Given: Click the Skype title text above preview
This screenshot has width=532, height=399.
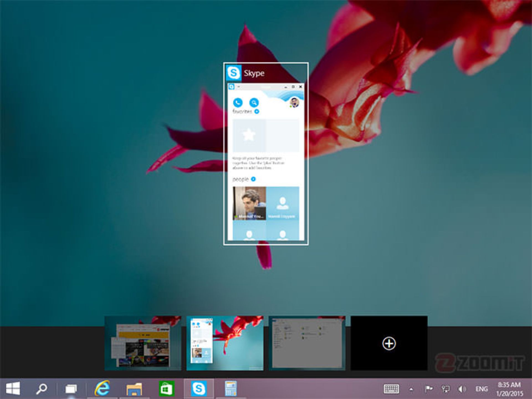Looking at the screenshot, I should [x=254, y=73].
